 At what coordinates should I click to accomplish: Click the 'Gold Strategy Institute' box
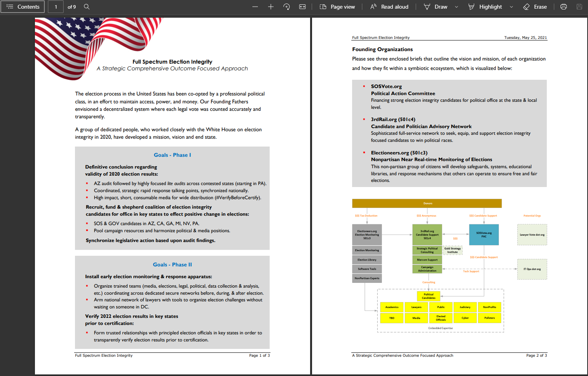point(453,250)
